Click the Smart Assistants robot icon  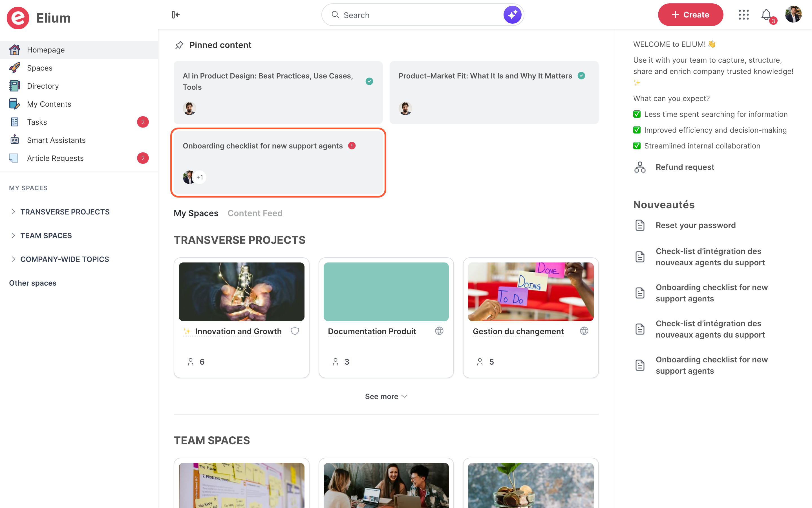click(x=14, y=140)
